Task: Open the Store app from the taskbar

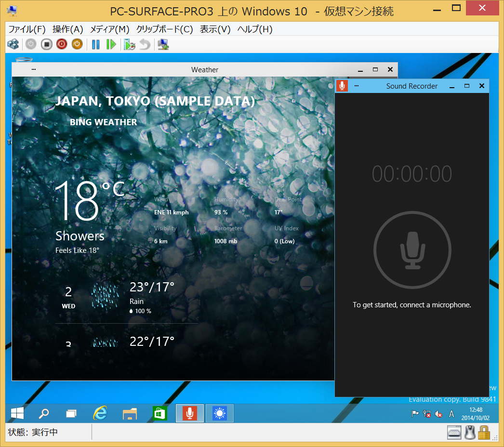Action: tap(160, 413)
